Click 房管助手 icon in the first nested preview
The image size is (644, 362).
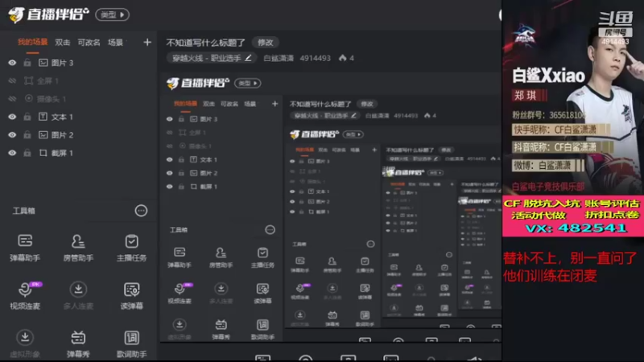point(221,252)
